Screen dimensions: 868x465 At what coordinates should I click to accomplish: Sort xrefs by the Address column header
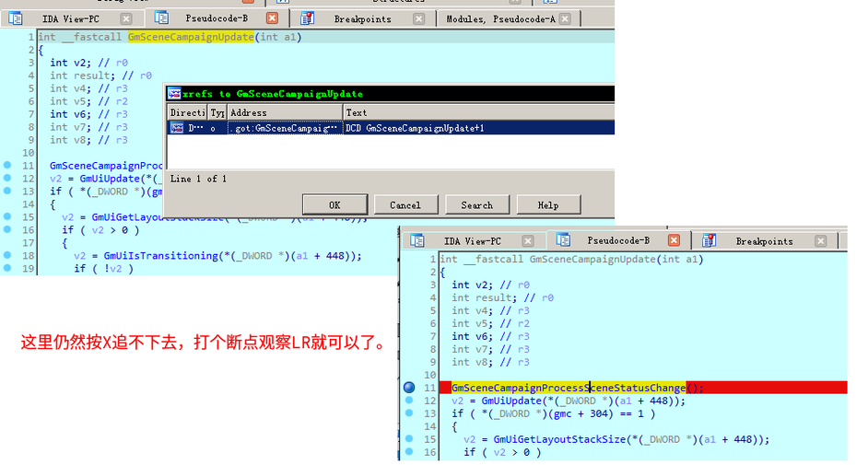(x=285, y=112)
